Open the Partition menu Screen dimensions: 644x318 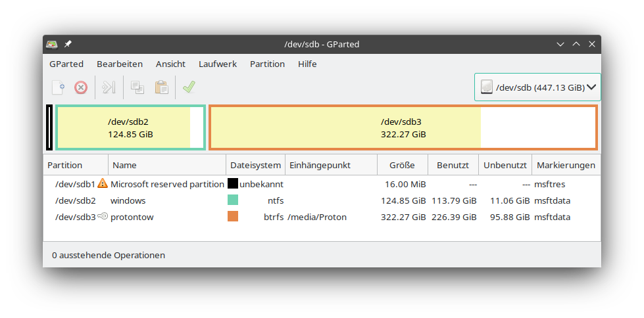[x=267, y=64]
